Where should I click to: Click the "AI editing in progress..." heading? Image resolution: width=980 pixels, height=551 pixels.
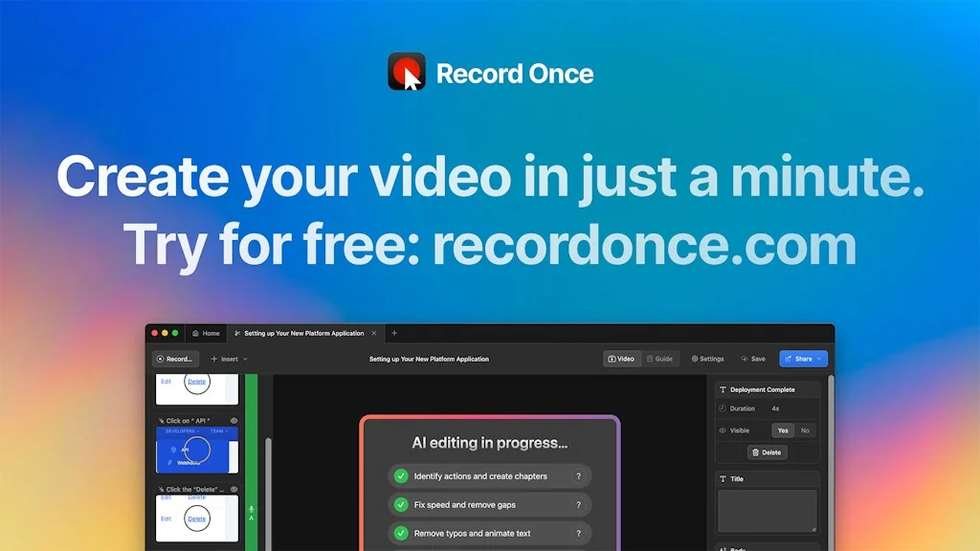(x=489, y=443)
